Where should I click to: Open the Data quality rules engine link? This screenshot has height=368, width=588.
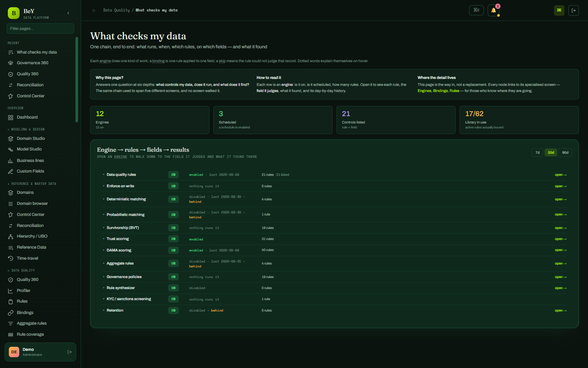tap(560, 175)
